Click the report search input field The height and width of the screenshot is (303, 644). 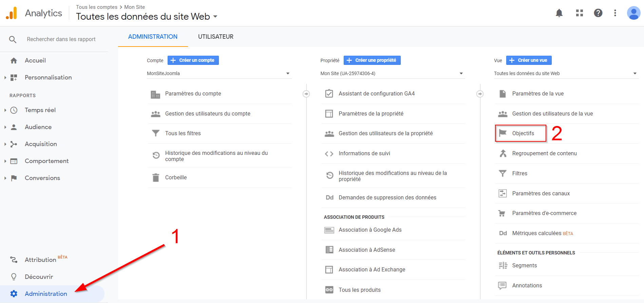coord(61,39)
